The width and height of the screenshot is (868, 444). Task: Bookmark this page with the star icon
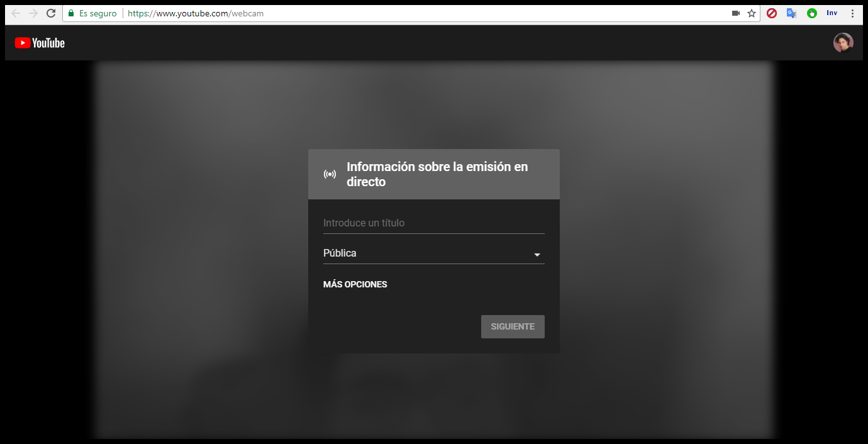(751, 13)
